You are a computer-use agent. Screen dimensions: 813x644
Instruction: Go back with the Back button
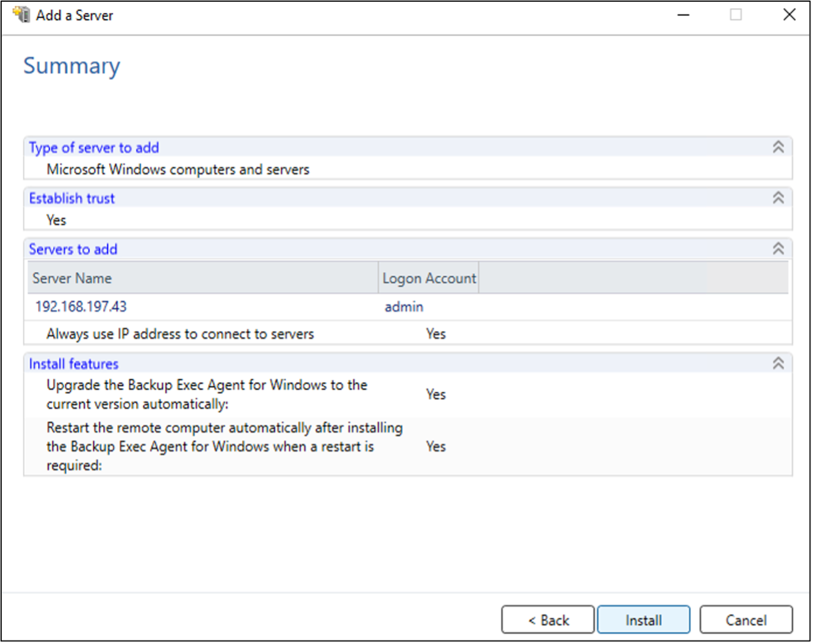coord(548,620)
